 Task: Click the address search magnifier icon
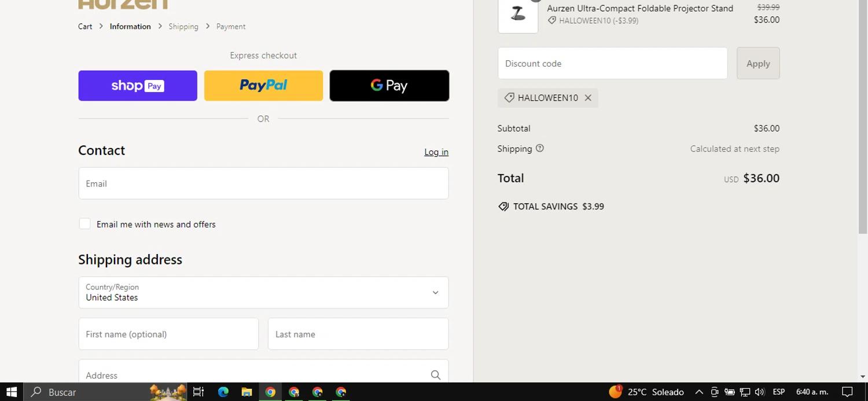pos(435,375)
